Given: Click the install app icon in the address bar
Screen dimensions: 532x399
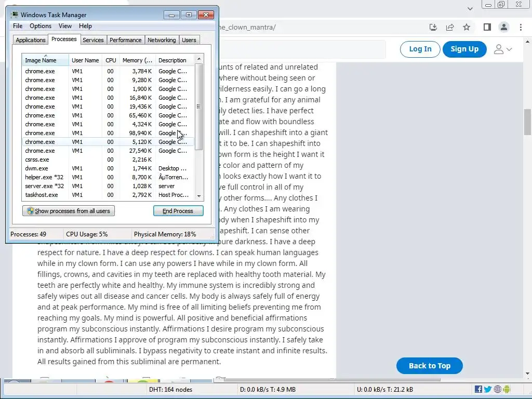Looking at the screenshot, I should pyautogui.click(x=433, y=27).
